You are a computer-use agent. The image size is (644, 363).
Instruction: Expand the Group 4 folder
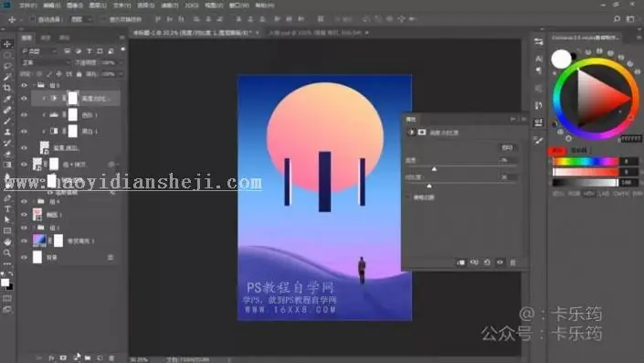[x=35, y=201]
